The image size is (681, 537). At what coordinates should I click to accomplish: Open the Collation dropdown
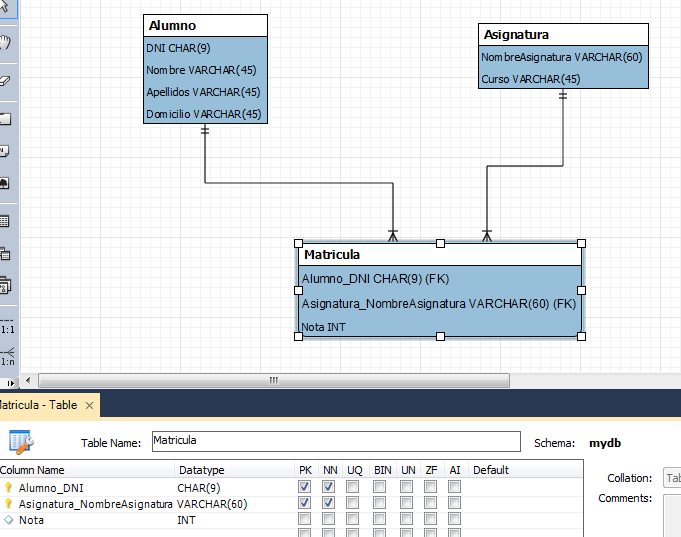click(671, 479)
